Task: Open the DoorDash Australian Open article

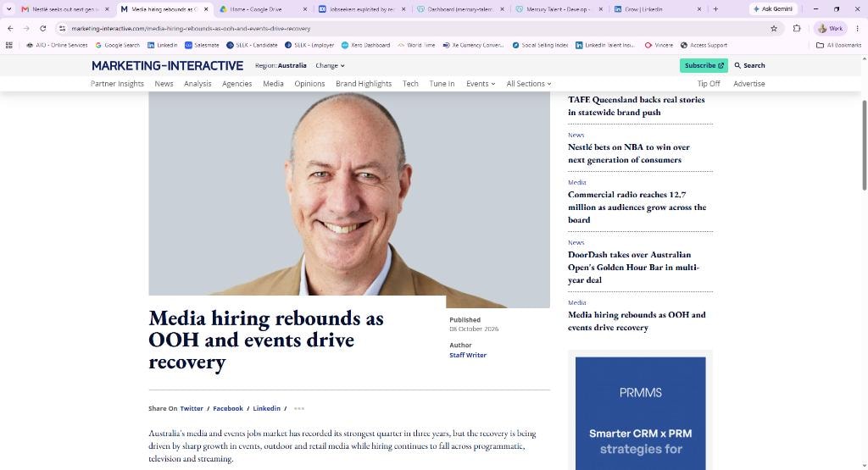Action: [x=633, y=267]
